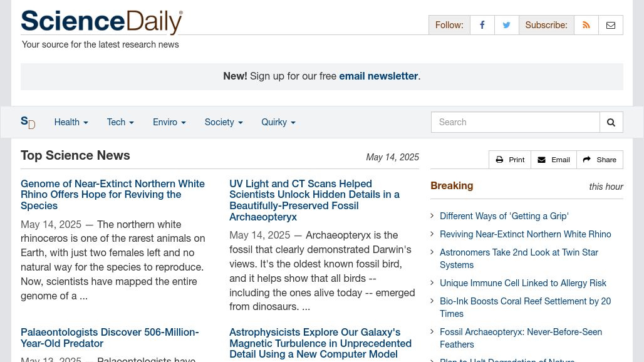
Task: Share the page using the Share arrow
Action: [600, 160]
